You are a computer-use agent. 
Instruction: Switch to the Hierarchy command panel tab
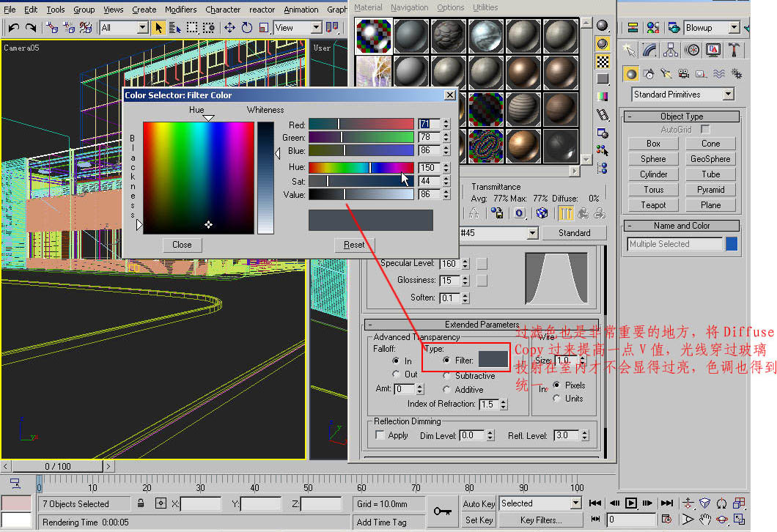pyautogui.click(x=671, y=50)
